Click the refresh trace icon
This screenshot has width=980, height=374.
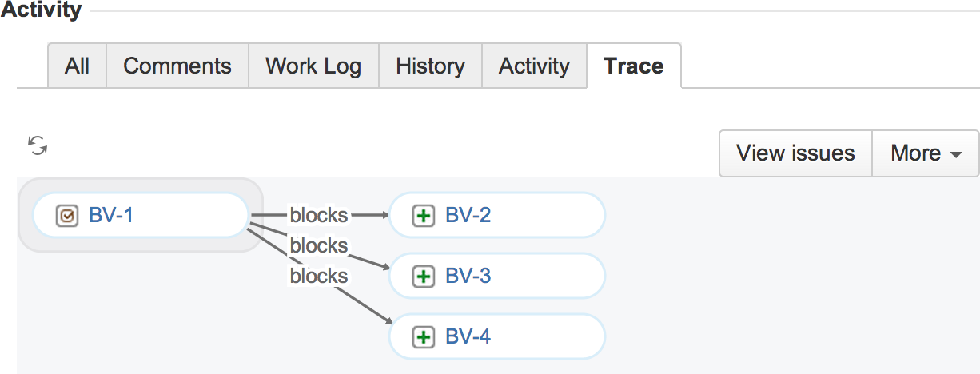(38, 145)
